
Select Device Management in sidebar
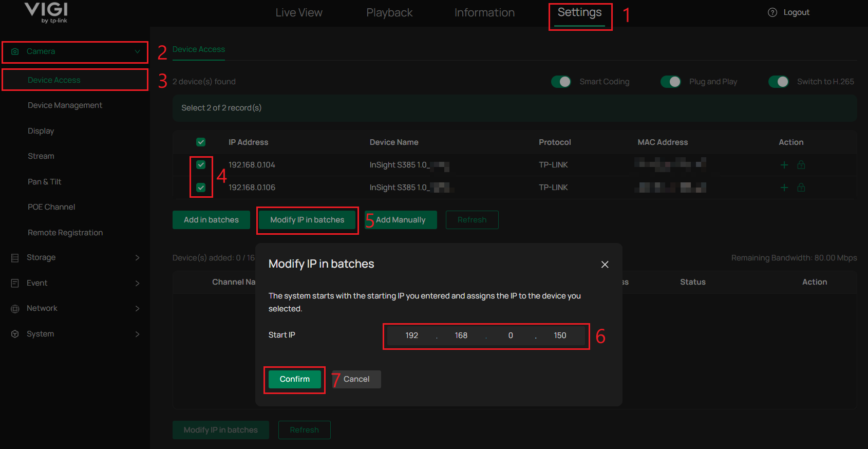[65, 105]
